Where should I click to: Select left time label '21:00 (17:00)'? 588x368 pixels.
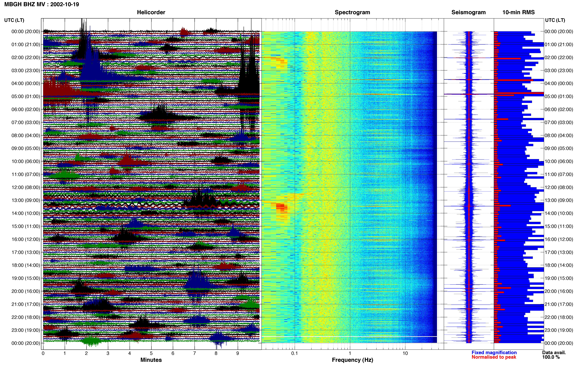pos(26,304)
